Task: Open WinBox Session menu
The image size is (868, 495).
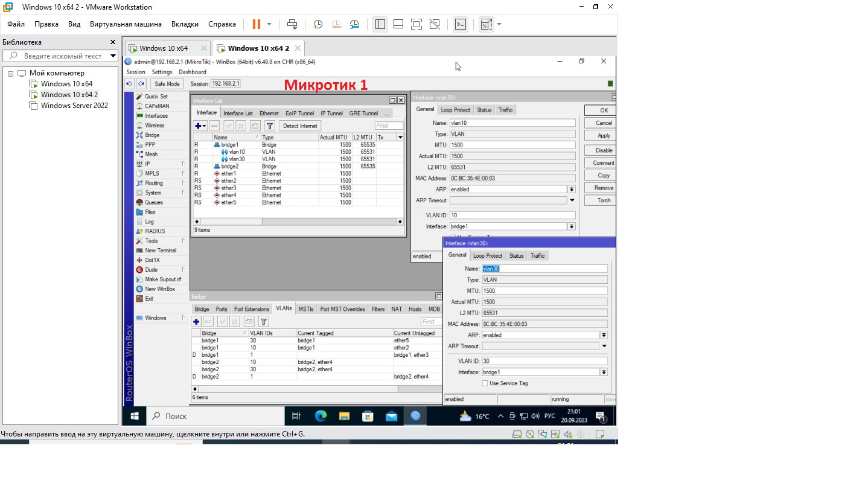Action: tap(135, 72)
